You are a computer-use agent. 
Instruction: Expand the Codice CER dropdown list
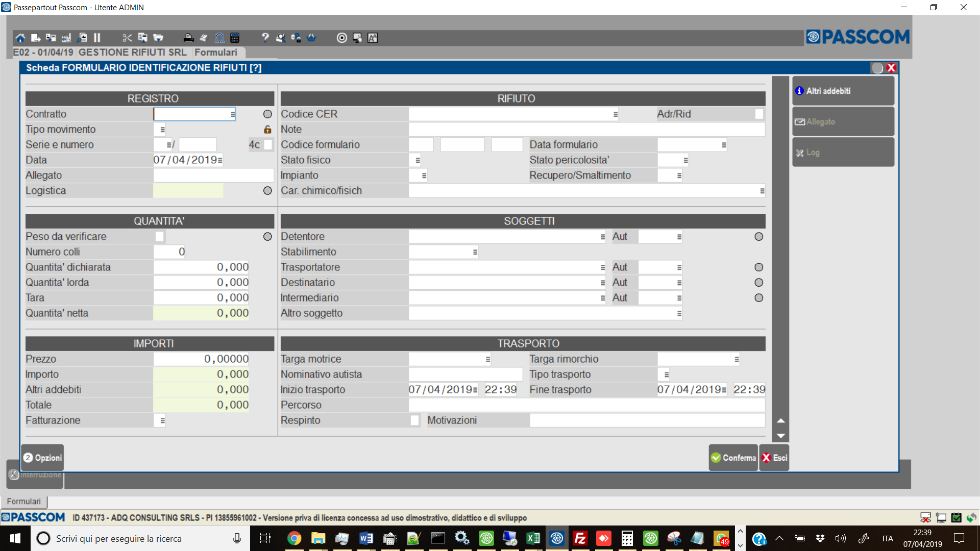[x=616, y=114]
